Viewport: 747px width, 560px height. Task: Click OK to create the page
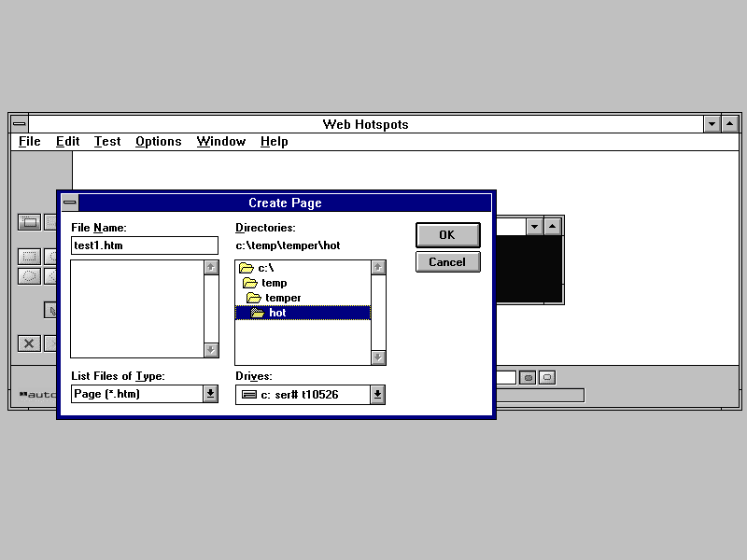(447, 235)
